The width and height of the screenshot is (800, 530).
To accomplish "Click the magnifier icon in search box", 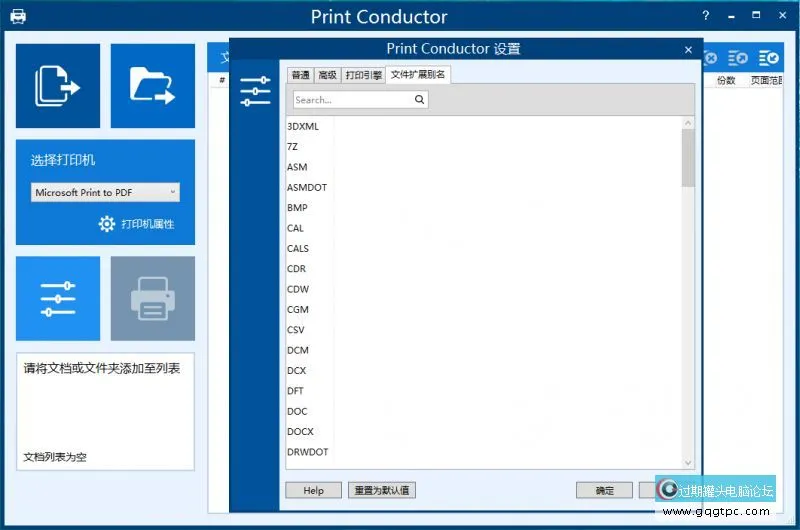I will (x=419, y=100).
